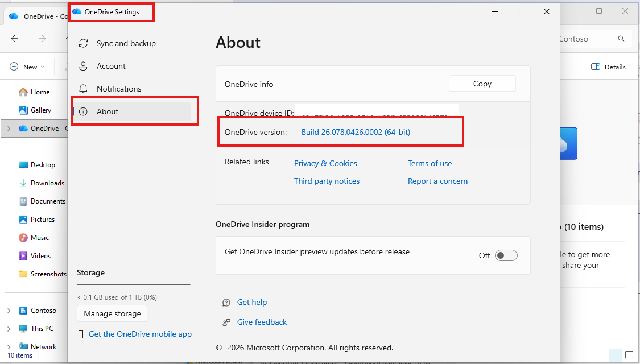Click the Screenshots yellow folder icon

coord(23,274)
